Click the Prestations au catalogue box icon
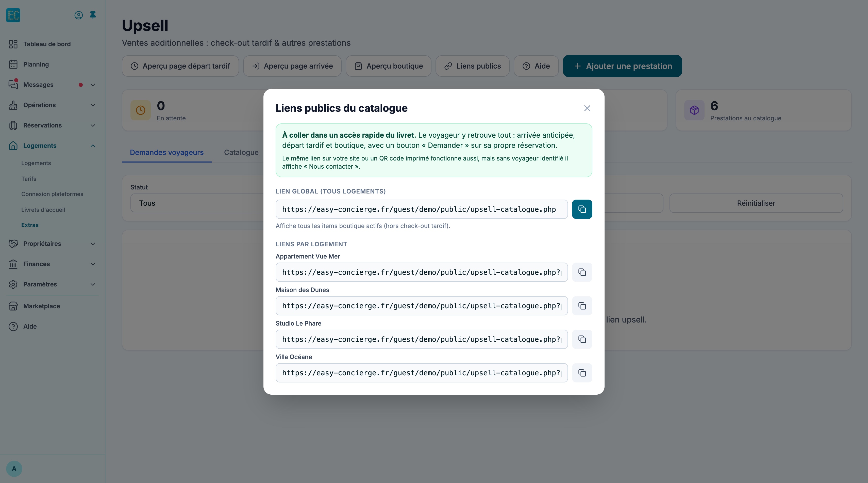This screenshot has height=483, width=868. 694,110
